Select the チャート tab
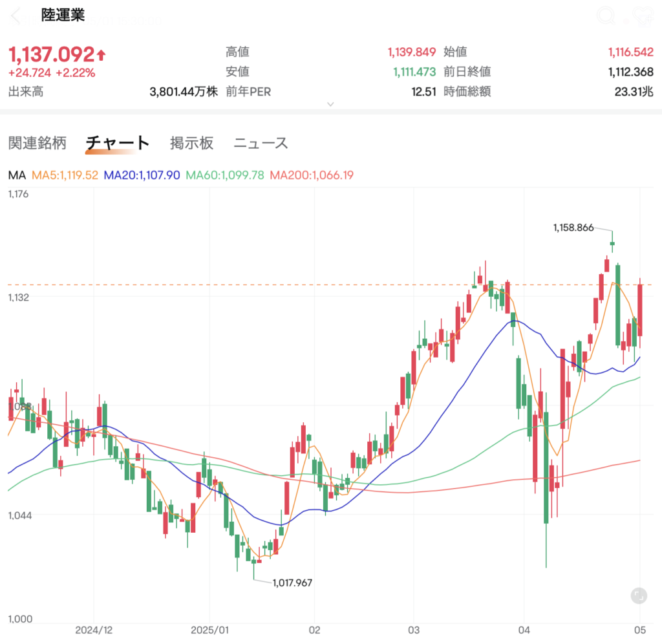 pyautogui.click(x=118, y=143)
